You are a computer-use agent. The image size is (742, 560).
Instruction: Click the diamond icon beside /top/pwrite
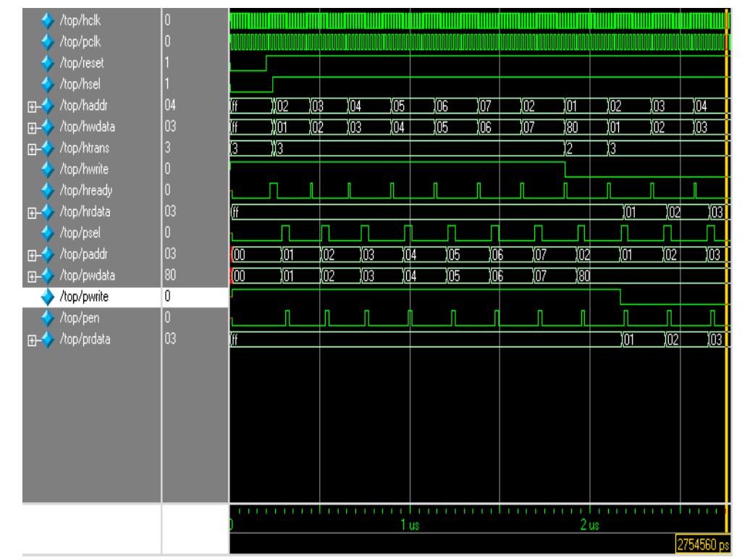coord(48,297)
